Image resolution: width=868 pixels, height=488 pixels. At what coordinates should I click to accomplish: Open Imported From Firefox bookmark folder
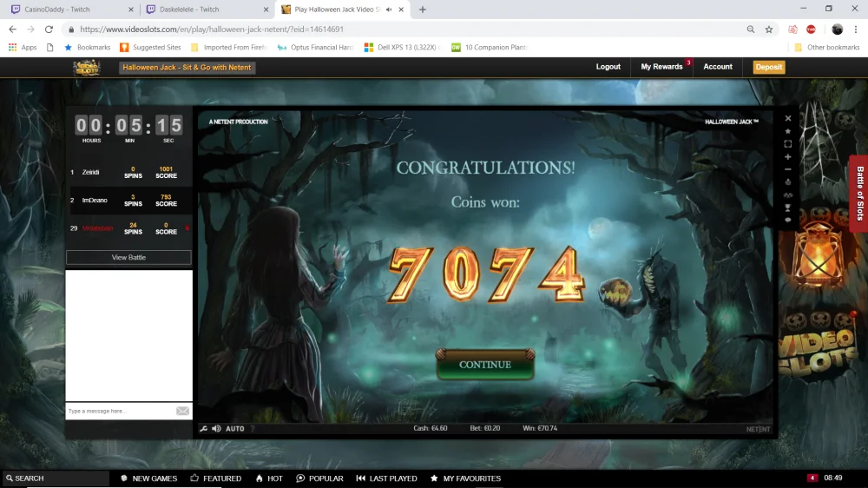[229, 47]
